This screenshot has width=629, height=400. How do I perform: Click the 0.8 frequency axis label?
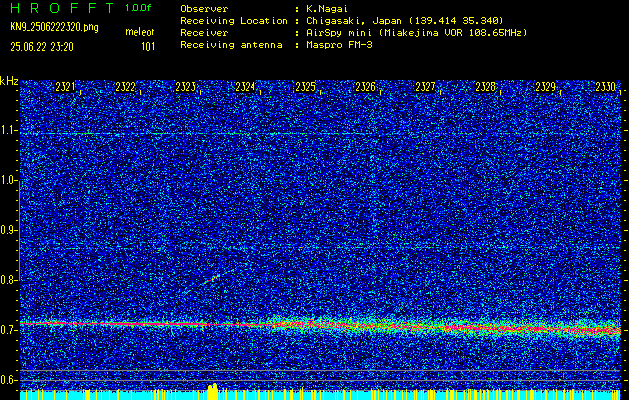tap(8, 280)
